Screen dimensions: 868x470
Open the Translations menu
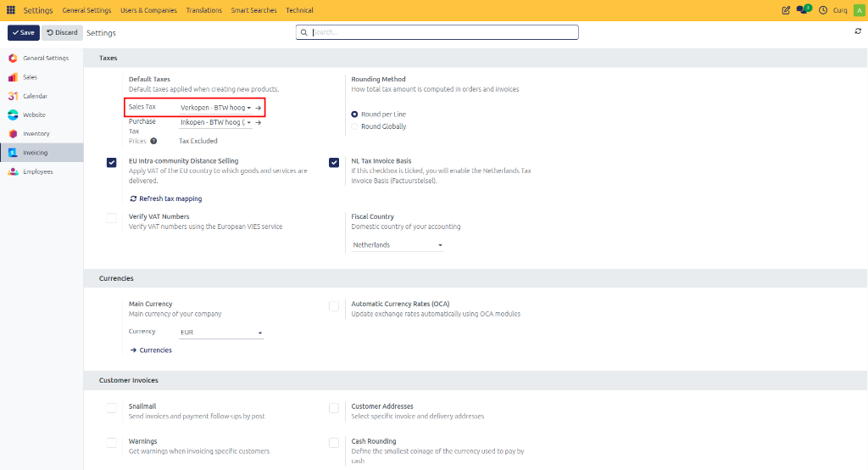tap(203, 10)
